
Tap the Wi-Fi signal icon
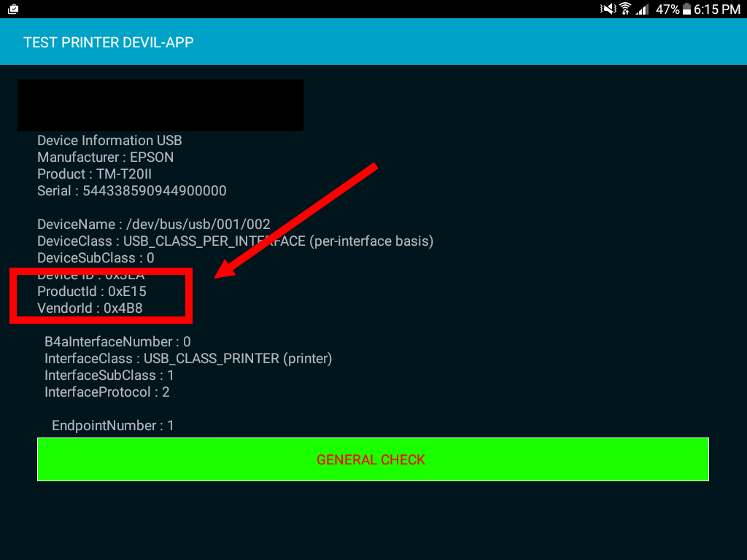(625, 9)
